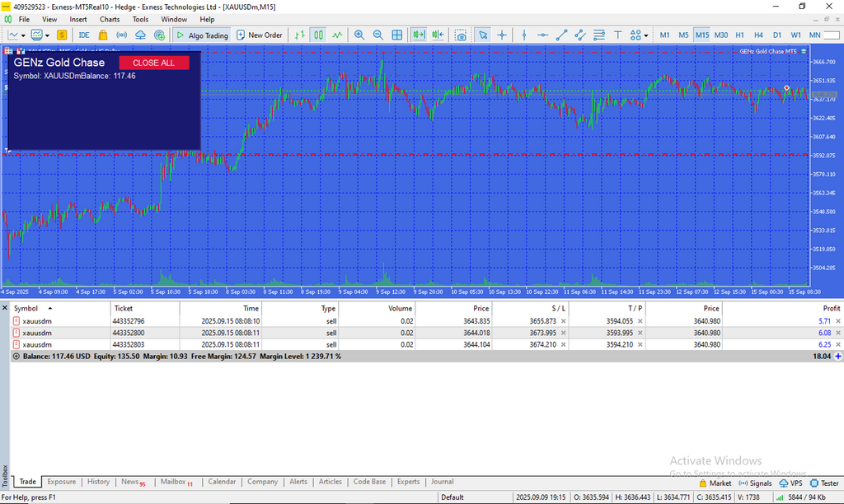Draw a vertical line using toolbar icon
Image resolution: width=844 pixels, height=504 pixels.
[x=524, y=35]
